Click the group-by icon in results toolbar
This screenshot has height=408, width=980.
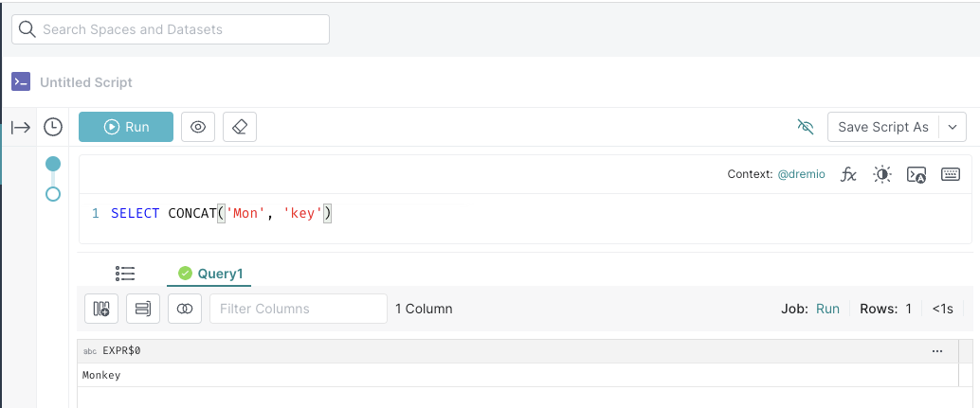[143, 309]
